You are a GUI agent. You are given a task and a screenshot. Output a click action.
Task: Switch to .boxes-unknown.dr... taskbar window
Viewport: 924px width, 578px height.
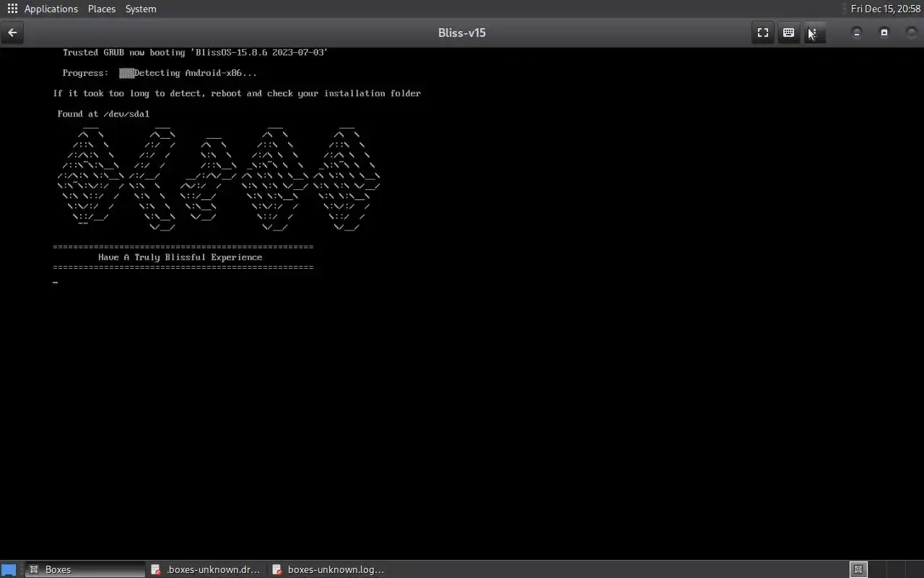point(206,569)
